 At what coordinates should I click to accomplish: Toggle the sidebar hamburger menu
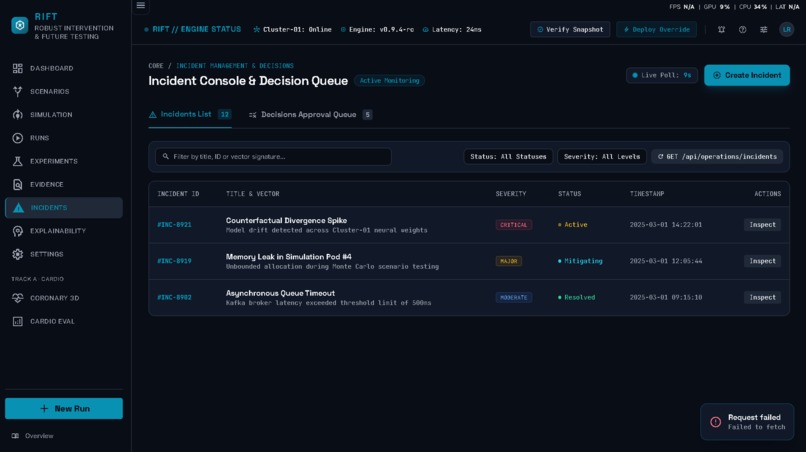140,6
